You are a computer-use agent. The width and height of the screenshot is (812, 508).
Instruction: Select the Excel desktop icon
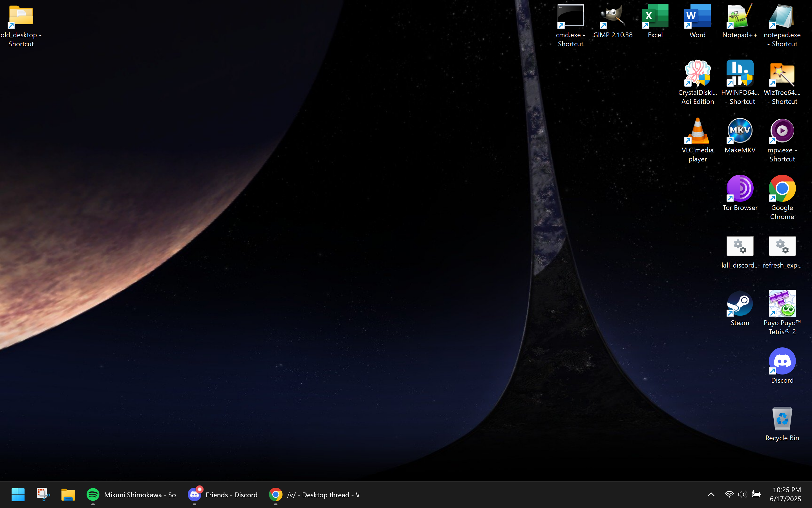655,21
